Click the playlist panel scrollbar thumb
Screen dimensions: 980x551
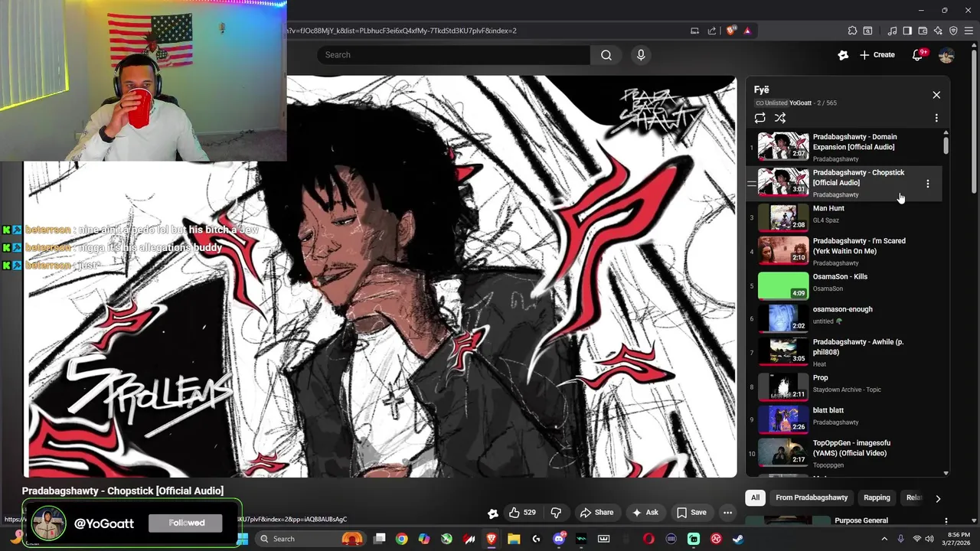946,145
